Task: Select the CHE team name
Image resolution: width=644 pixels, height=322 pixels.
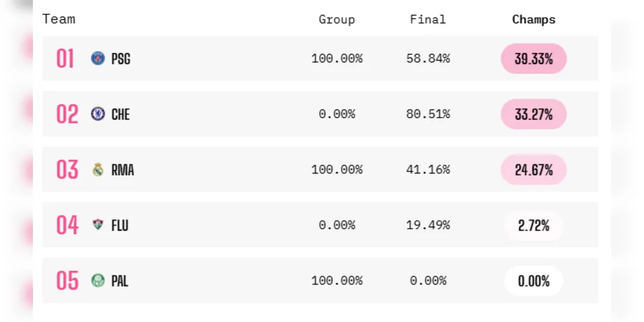Action: click(x=121, y=114)
